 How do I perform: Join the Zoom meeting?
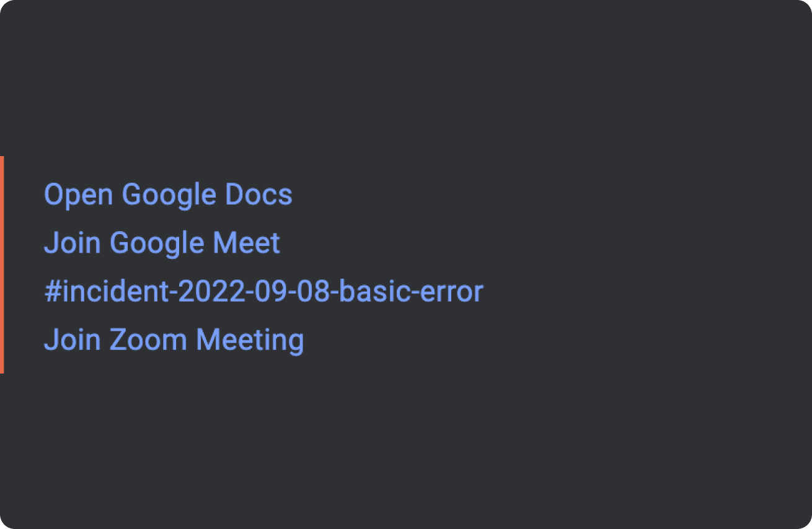174,340
